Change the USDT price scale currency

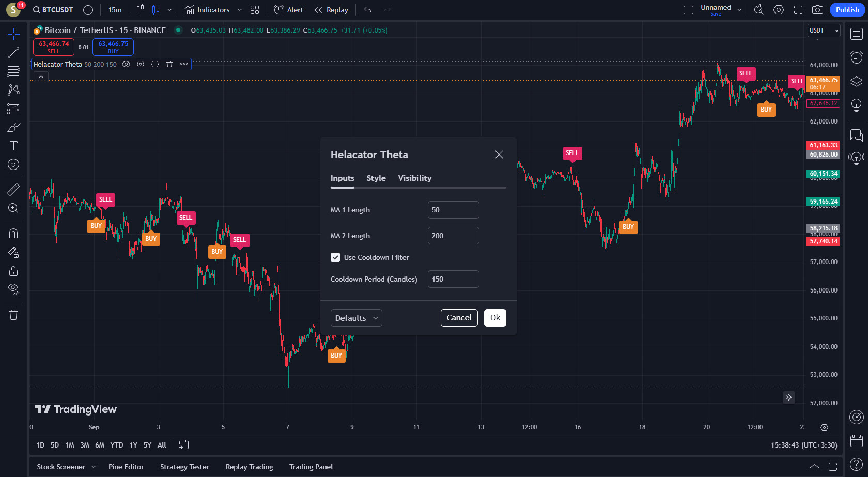824,30
